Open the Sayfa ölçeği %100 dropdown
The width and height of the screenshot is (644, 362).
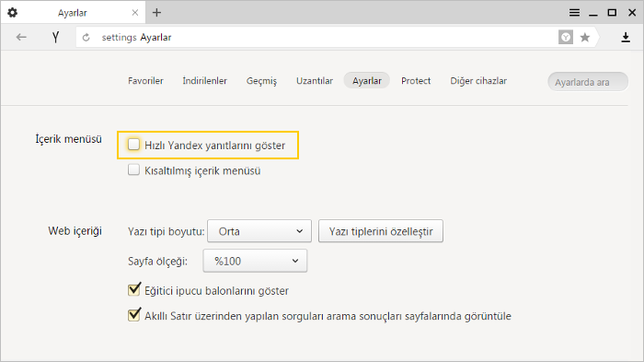coord(255,261)
